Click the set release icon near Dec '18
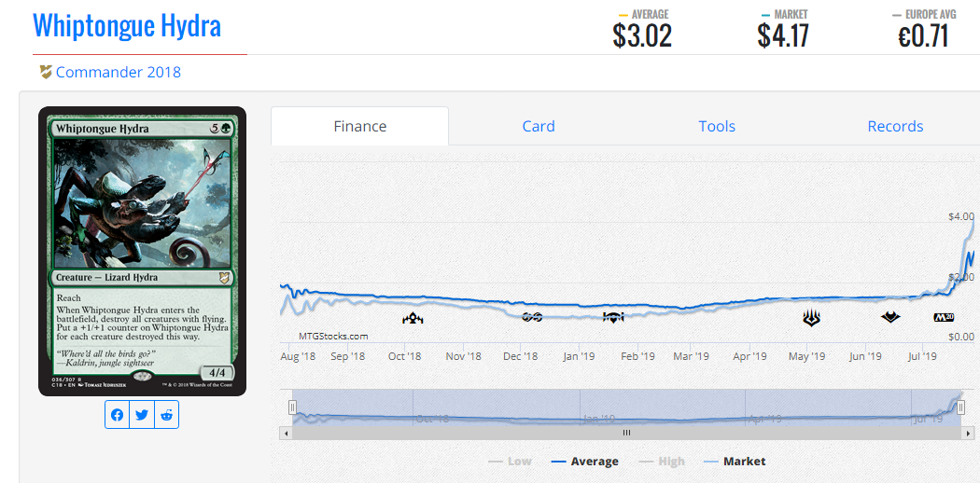The image size is (980, 483). (532, 318)
